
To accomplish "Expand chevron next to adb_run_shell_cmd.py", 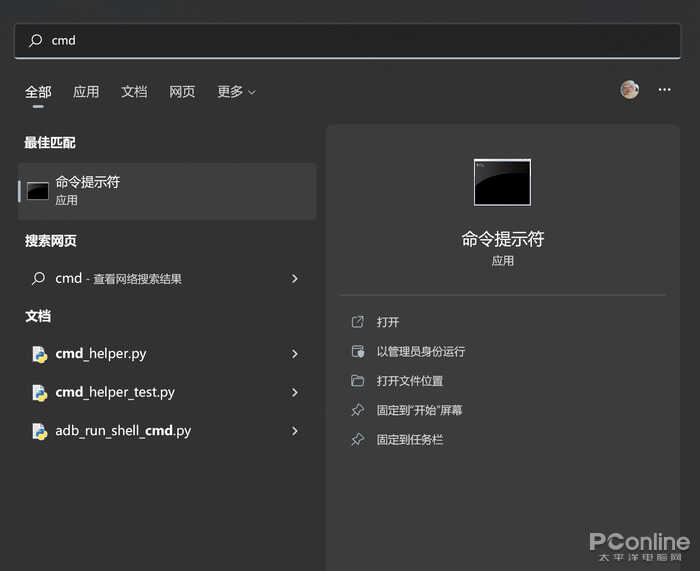I will (294, 431).
